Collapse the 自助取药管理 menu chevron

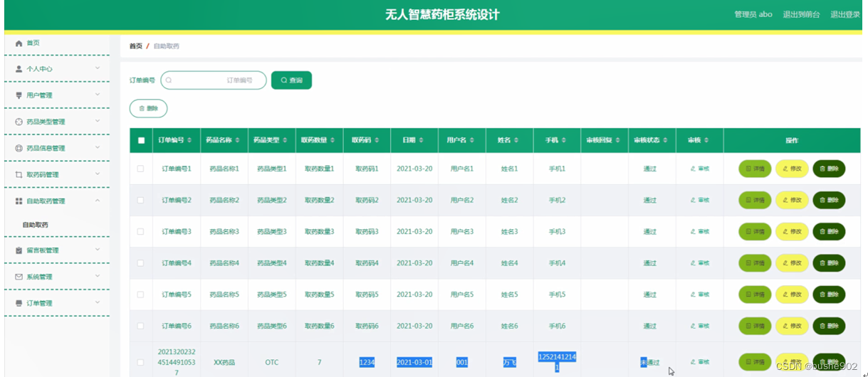point(98,201)
